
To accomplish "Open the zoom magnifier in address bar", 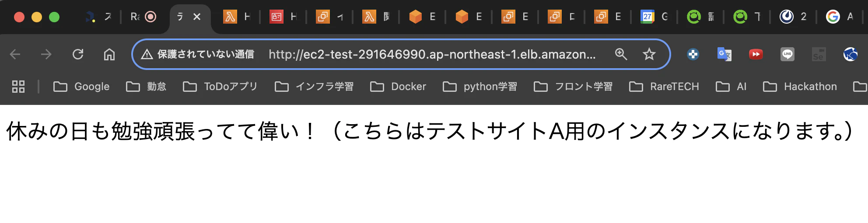I will click(621, 54).
